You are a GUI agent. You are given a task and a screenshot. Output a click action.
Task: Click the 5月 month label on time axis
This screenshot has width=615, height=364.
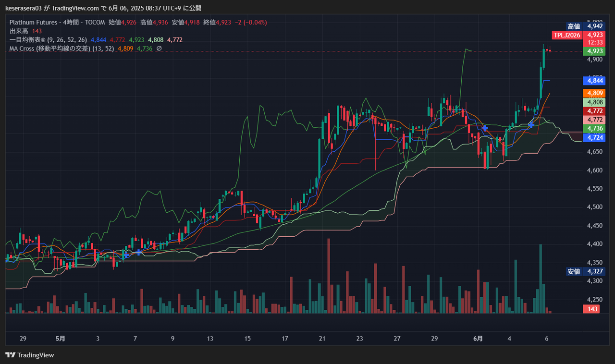click(61, 339)
